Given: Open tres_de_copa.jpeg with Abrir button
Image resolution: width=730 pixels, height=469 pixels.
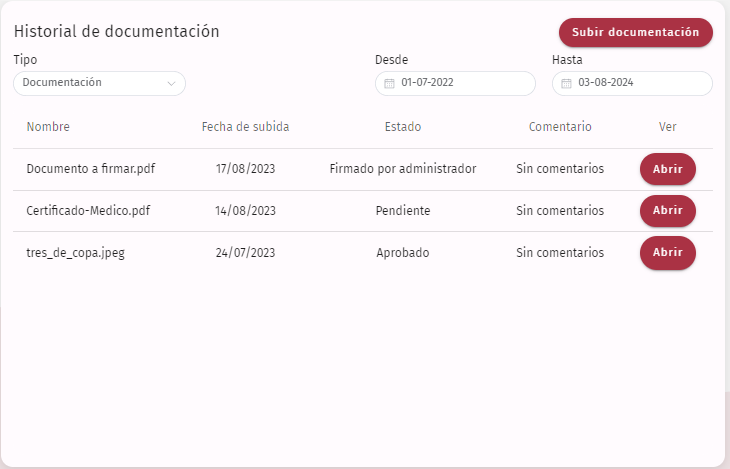Looking at the screenshot, I should pyautogui.click(x=668, y=252).
